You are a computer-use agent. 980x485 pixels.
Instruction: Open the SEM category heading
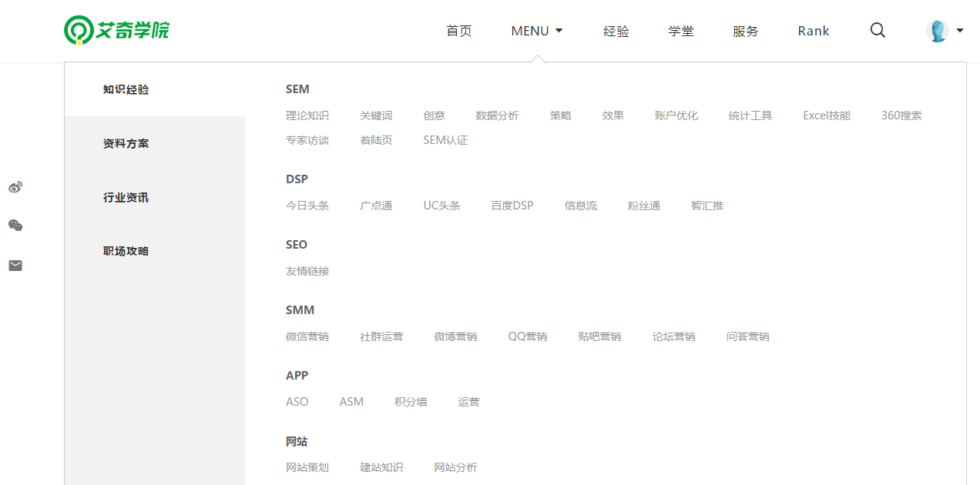297,89
